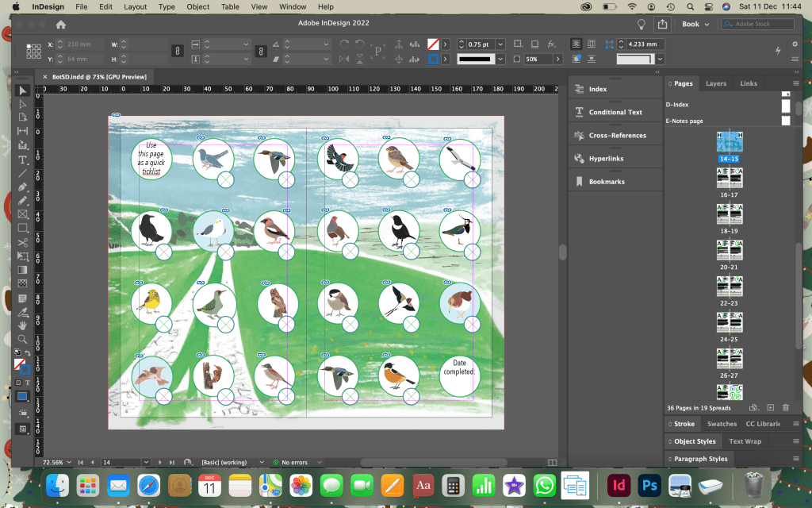812x508 pixels.
Task: Pick the Scissors tool
Action: 23,242
